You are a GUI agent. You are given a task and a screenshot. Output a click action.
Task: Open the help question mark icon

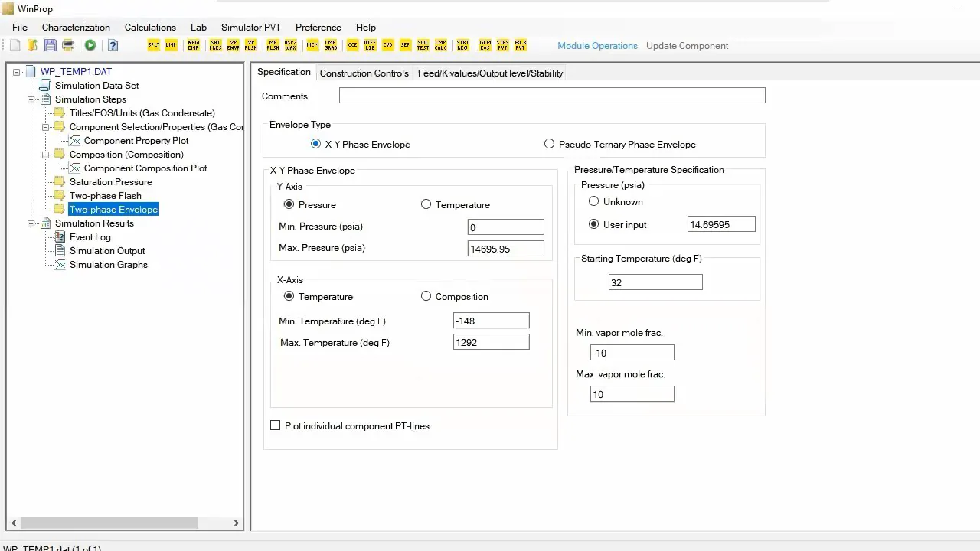click(x=113, y=46)
